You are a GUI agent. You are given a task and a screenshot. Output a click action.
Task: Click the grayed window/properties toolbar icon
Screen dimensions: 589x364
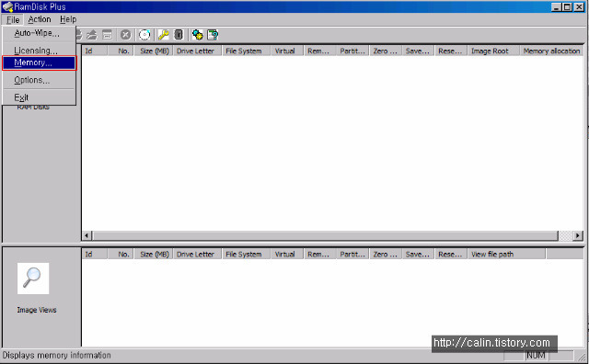coord(108,35)
